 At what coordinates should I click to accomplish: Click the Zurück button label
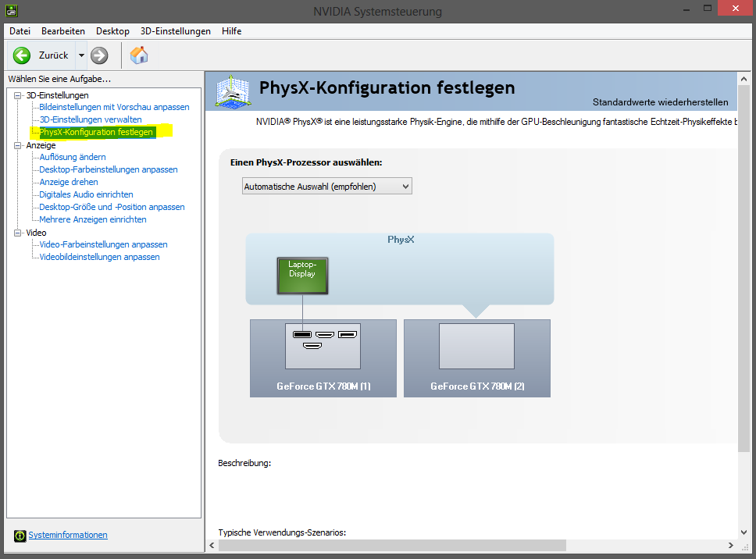tap(54, 55)
